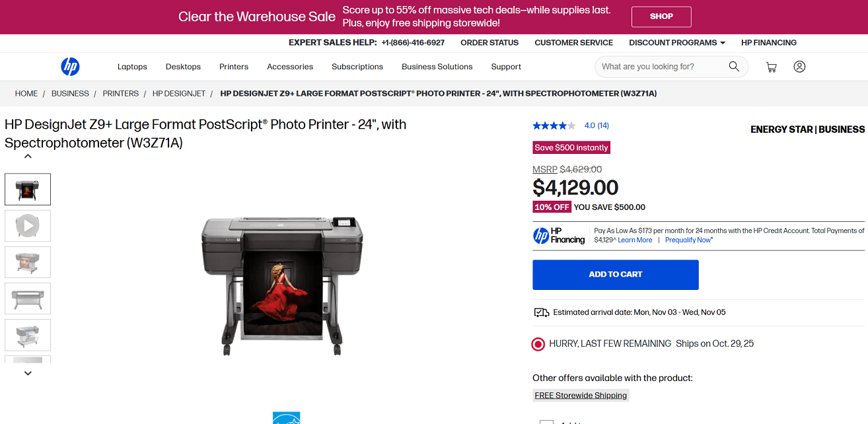Open the video play thumbnail
Viewport: 868px width, 424px height.
(28, 225)
